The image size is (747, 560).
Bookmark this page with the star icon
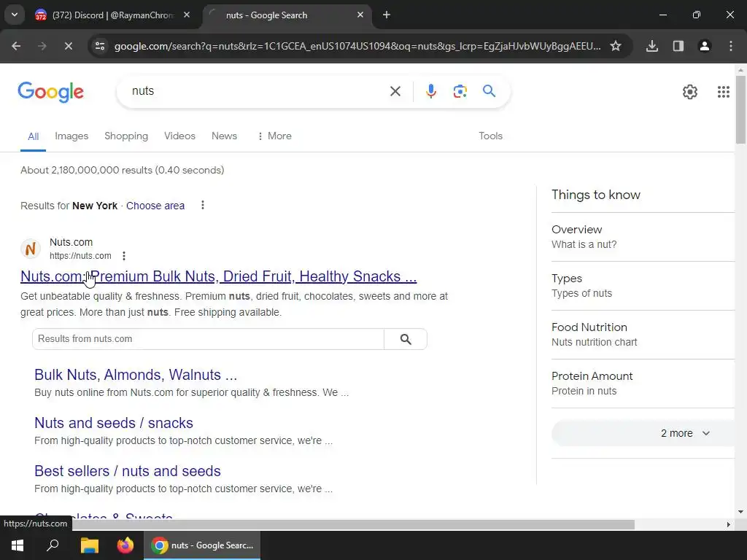point(616,46)
